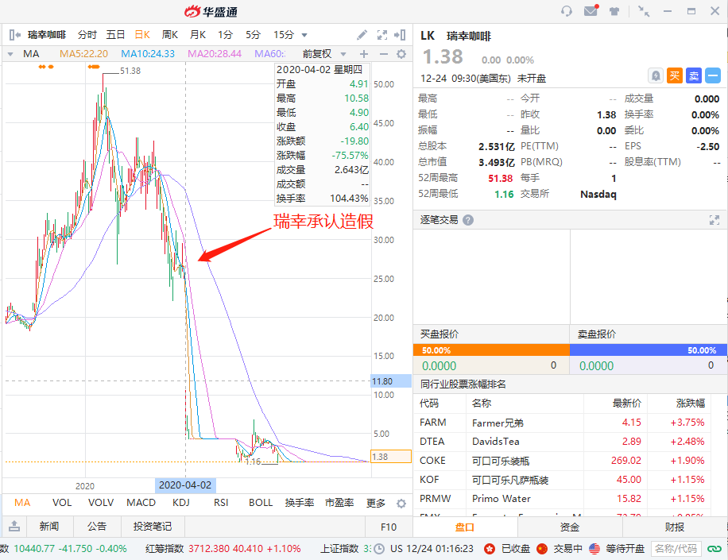Expand the MA indicator dropdown triangle

point(10,54)
